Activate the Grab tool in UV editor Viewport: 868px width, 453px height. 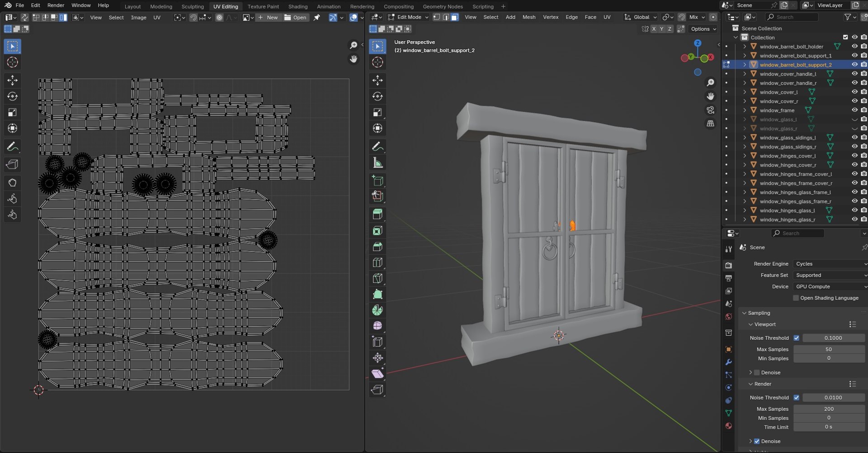[x=13, y=183]
